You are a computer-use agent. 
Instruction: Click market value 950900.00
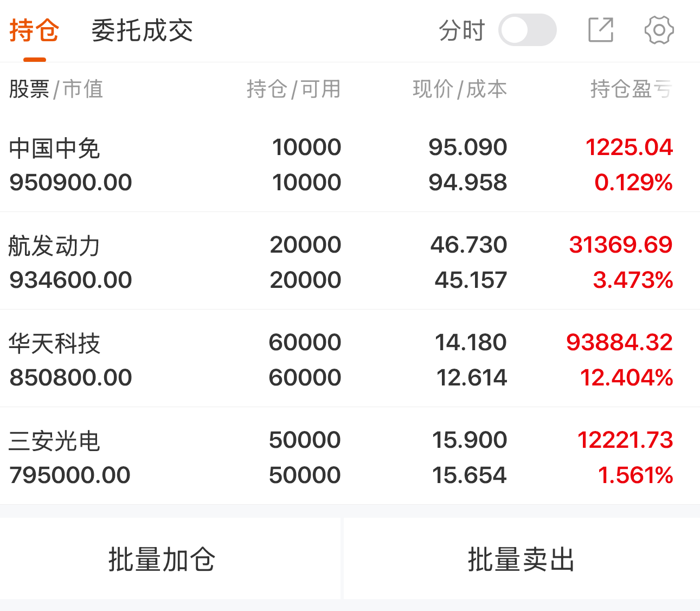tap(70, 182)
